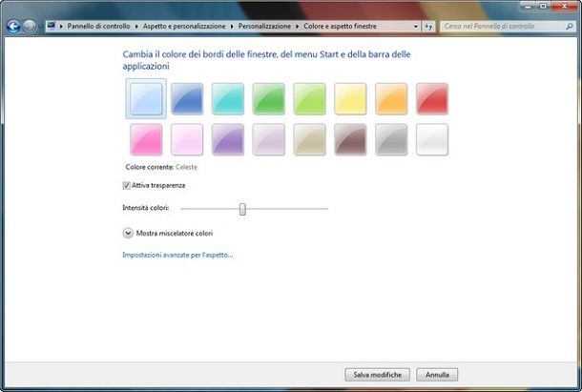582x392 pixels.
Task: Select the orange color swatch
Action: [391, 98]
